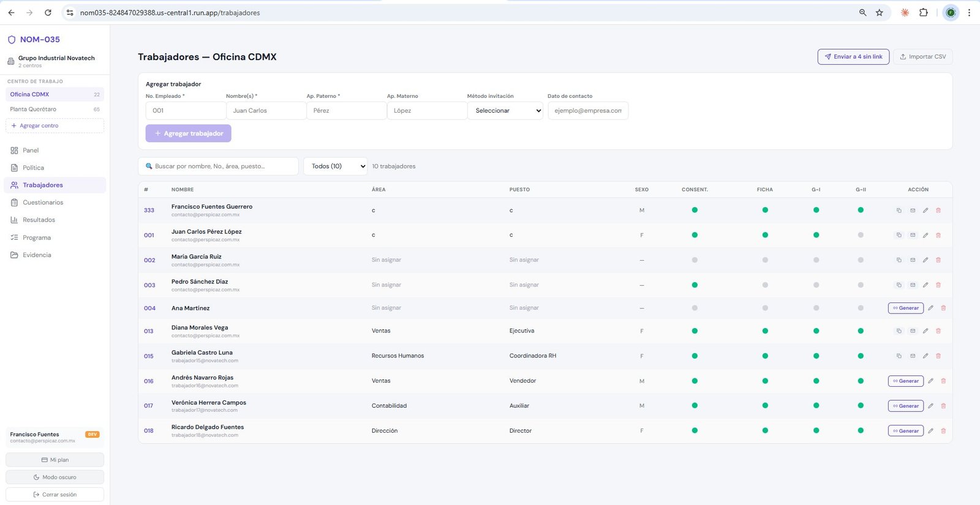Viewport: 980px width, 505px height.
Task: Go to Cuestionarios in the sidebar
Action: click(43, 203)
